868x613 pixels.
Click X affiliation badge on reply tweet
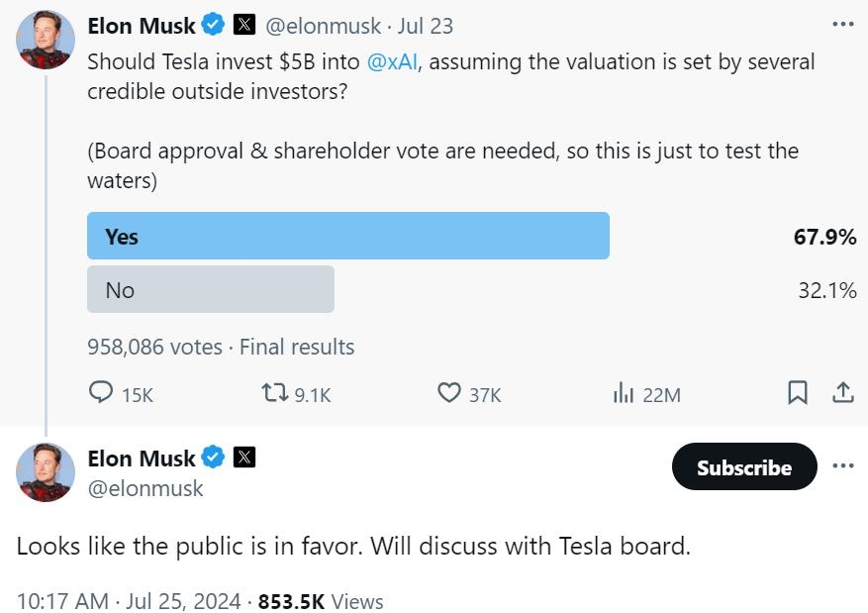(x=244, y=458)
